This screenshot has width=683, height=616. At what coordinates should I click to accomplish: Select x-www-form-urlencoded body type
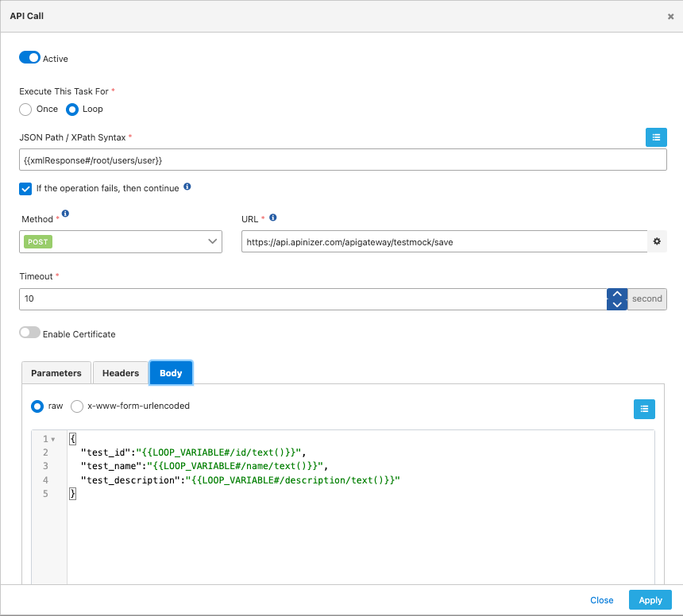click(77, 406)
